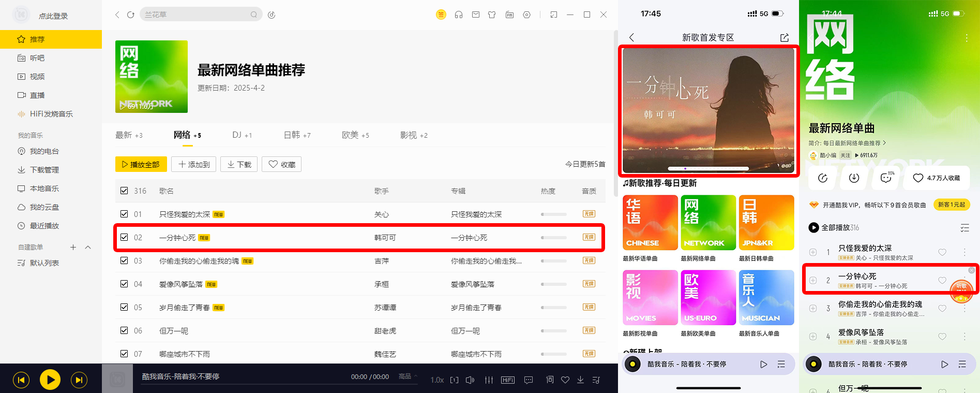Favorite current song with heart in player bar
This screenshot has width=980, height=393.
coord(565,380)
